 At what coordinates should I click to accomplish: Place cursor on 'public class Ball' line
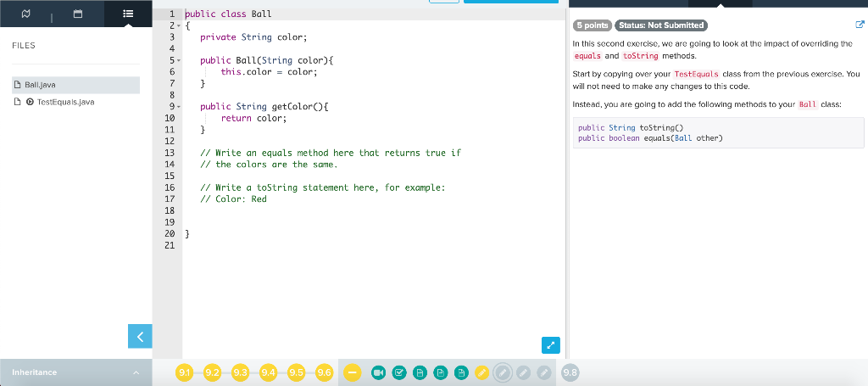[x=228, y=14]
